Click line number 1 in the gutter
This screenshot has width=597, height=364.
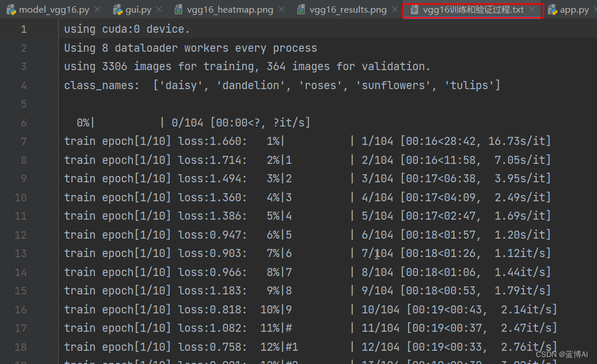click(x=24, y=29)
